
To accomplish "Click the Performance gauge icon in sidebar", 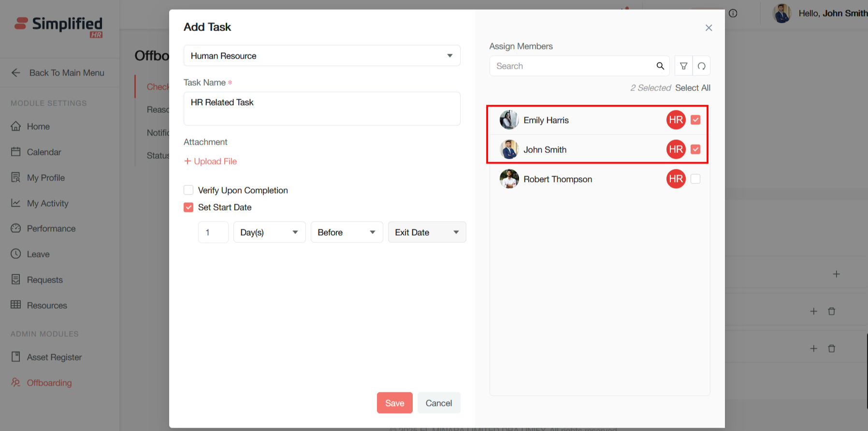I will tap(16, 228).
